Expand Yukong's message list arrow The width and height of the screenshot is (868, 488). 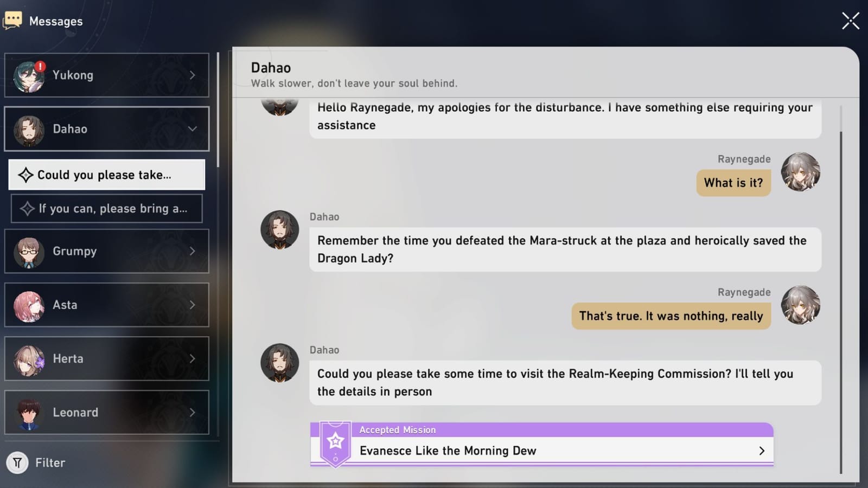coord(192,75)
